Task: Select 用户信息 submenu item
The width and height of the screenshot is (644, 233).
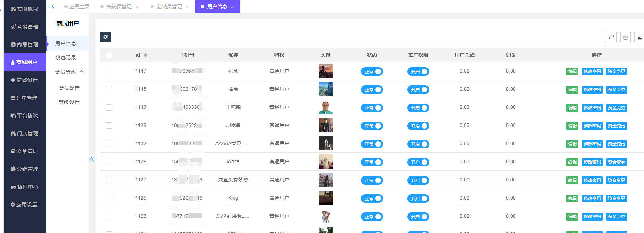Action: [68, 43]
